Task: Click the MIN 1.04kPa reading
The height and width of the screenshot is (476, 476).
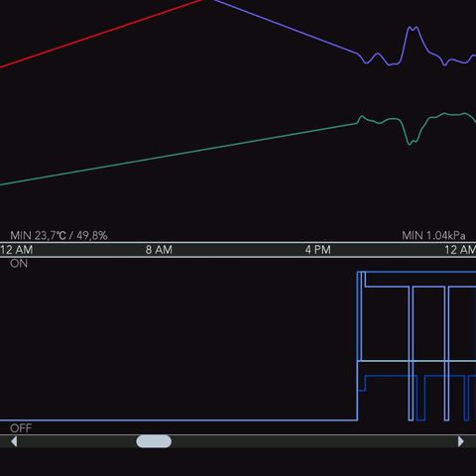Action: click(433, 236)
